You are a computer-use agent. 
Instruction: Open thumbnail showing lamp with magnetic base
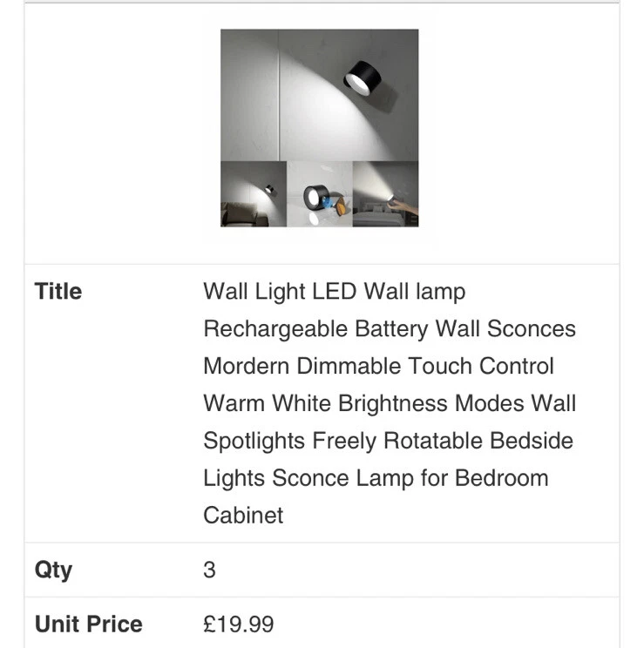tap(320, 194)
